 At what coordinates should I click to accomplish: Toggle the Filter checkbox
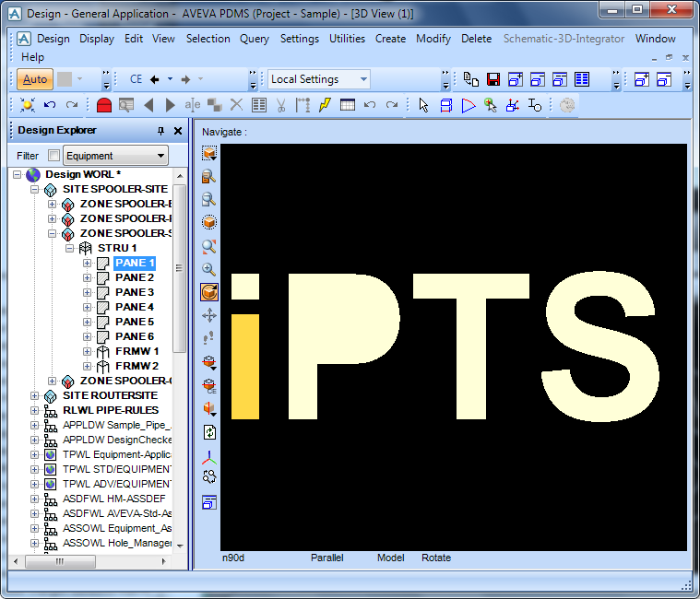(53, 155)
